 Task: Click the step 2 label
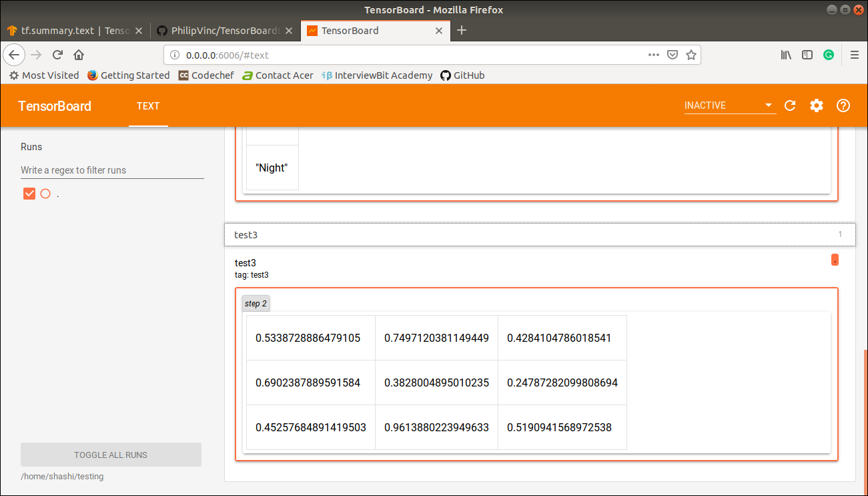click(x=256, y=304)
